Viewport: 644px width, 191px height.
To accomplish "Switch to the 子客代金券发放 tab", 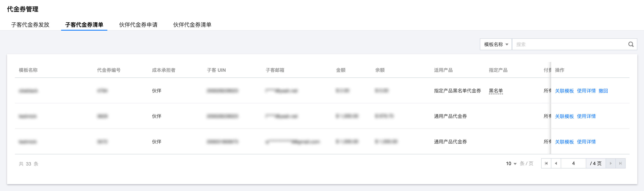I will point(30,25).
